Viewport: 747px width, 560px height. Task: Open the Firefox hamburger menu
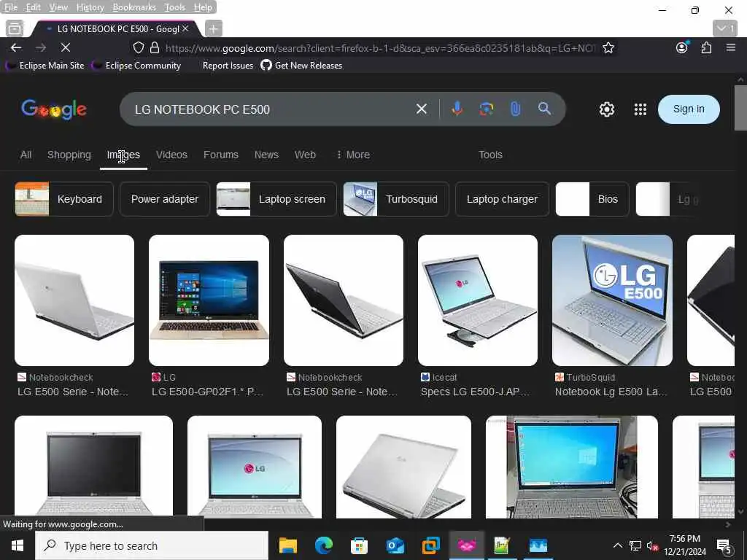731,47
